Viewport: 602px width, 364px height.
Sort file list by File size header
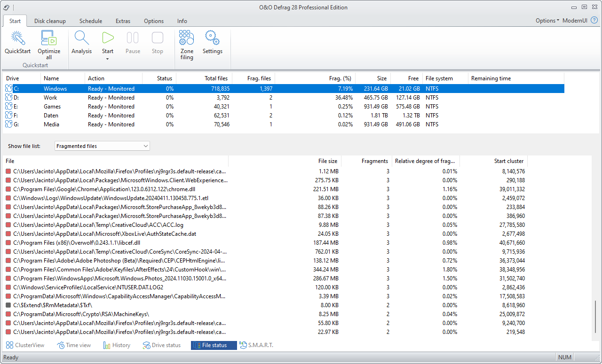(285, 161)
